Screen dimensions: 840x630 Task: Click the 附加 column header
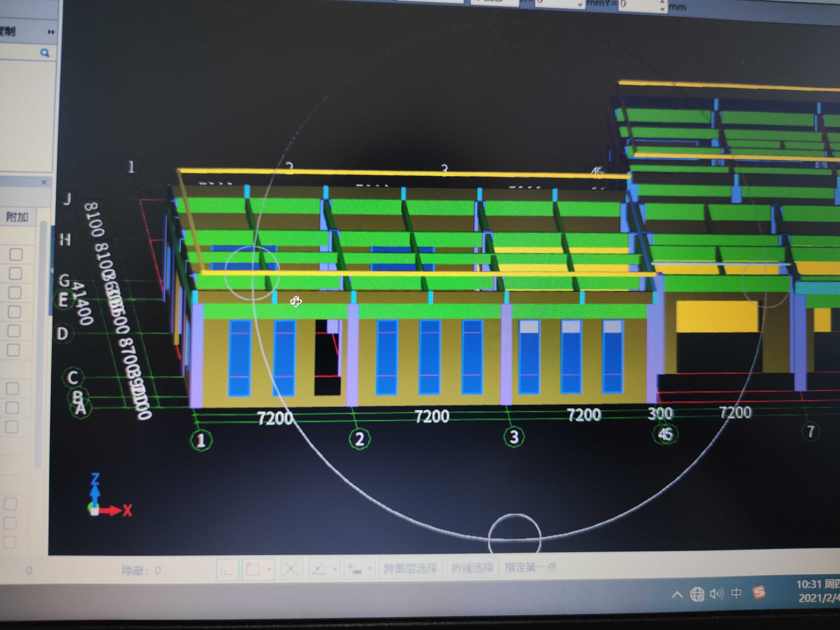coord(18,217)
